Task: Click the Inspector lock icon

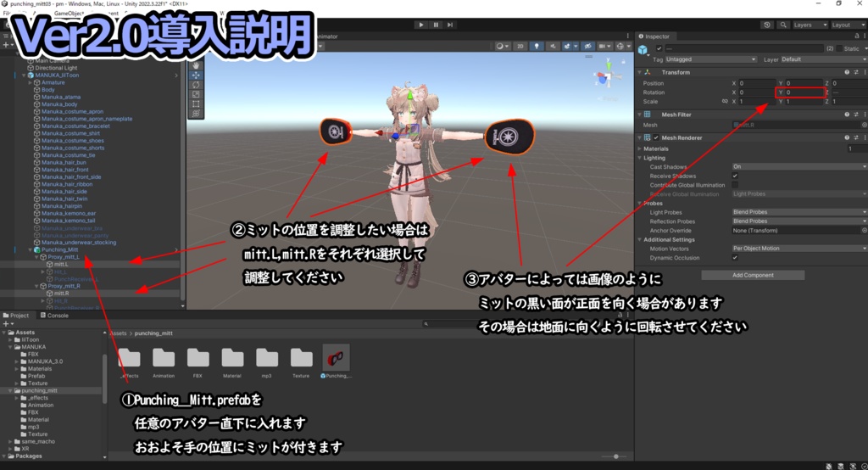Action: [x=857, y=36]
